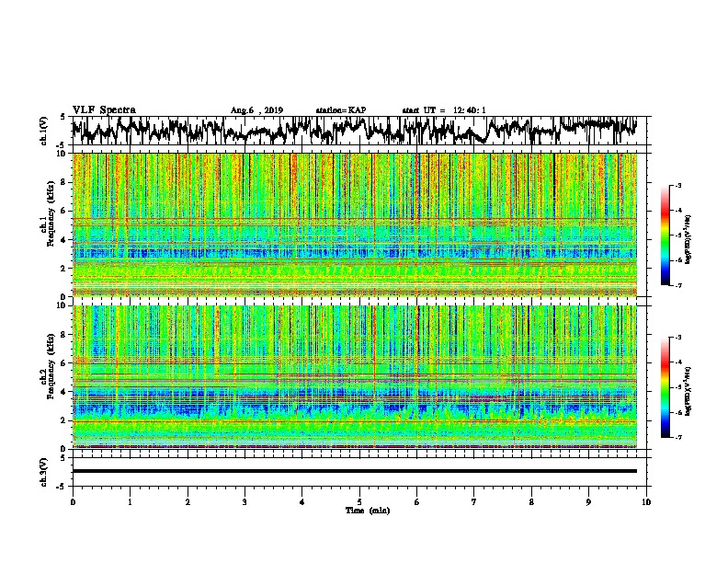The width and height of the screenshot is (728, 563).
Task: Click the flat ch.3 voltage trace line
Action: 355,471
